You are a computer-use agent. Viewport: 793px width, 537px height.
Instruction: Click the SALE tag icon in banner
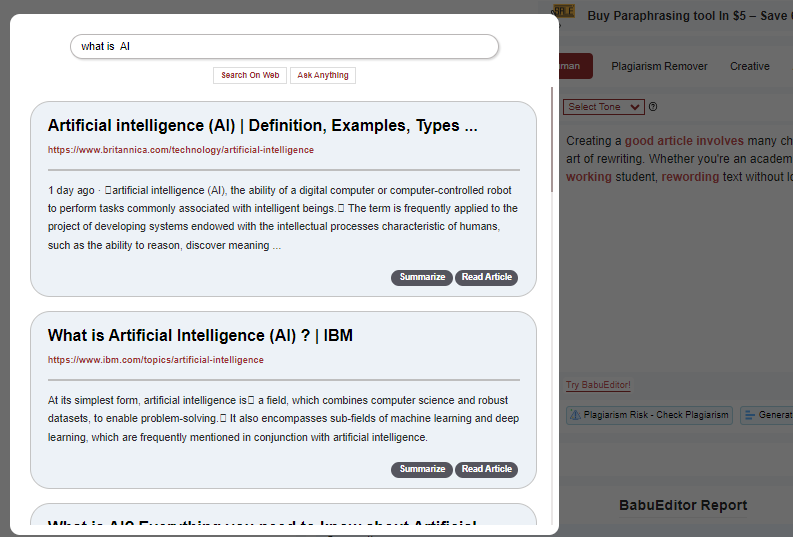tap(564, 12)
